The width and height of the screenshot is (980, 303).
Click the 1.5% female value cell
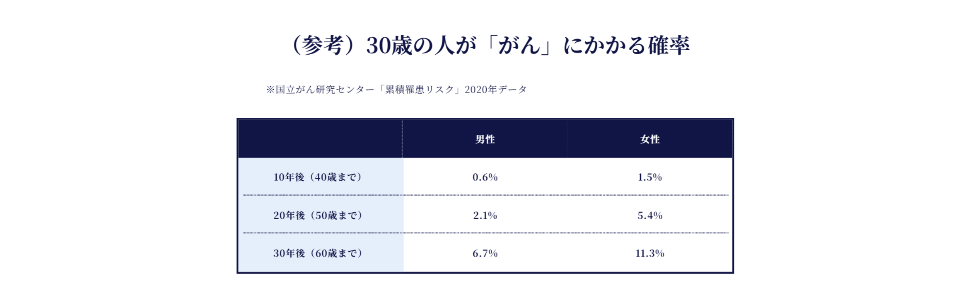[x=650, y=177]
